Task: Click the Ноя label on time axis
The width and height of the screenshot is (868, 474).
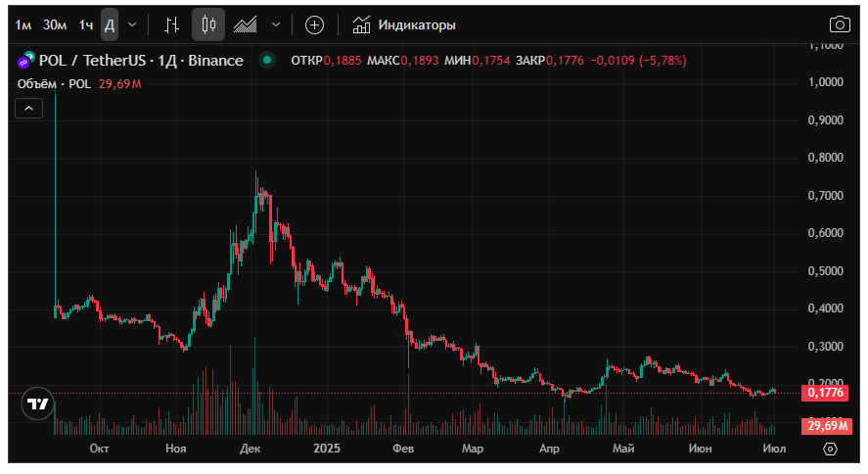Action: (x=175, y=449)
